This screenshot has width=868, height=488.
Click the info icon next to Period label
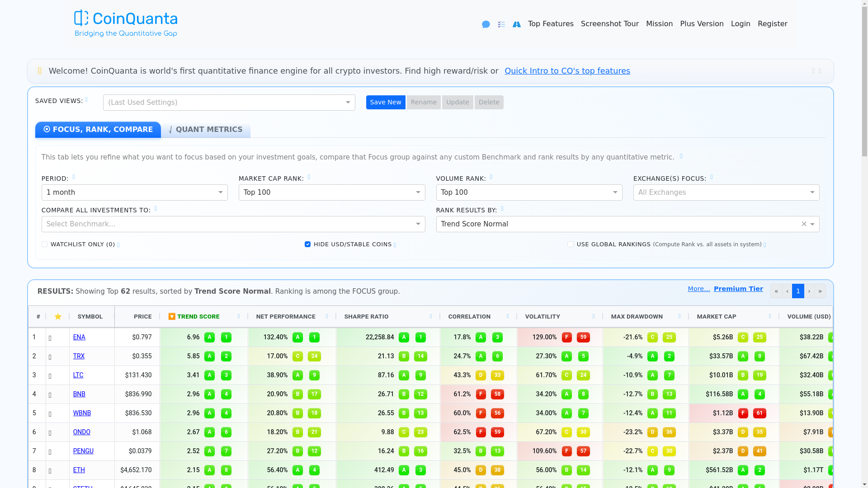coord(74,177)
